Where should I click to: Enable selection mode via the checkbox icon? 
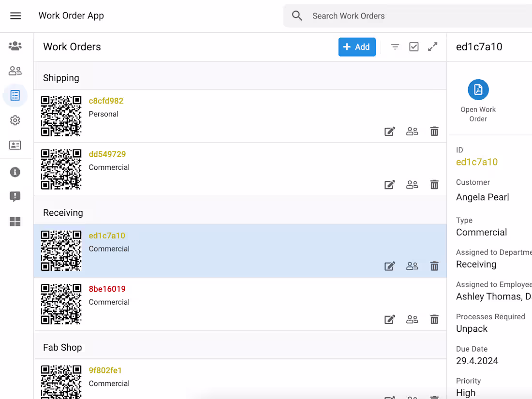[414, 46]
